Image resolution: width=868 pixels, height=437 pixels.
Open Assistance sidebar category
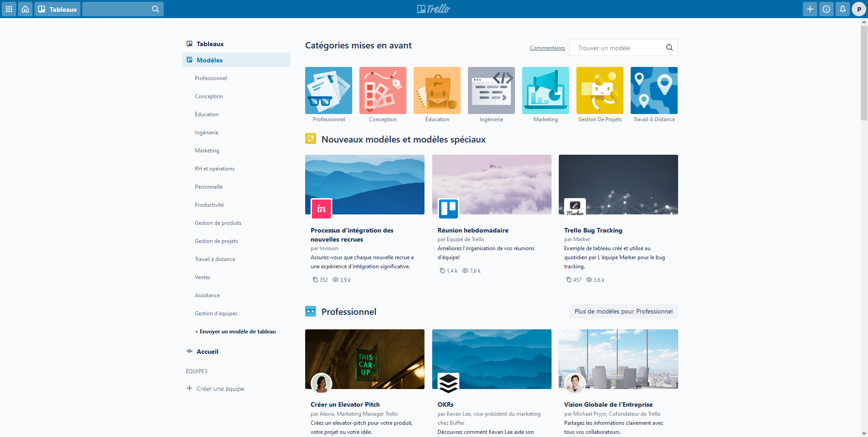[x=207, y=295]
